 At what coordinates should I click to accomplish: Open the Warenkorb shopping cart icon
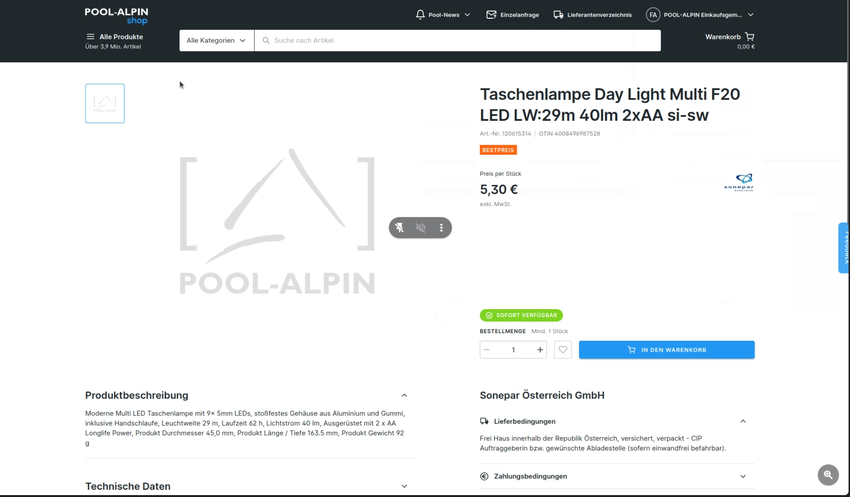[x=749, y=37]
